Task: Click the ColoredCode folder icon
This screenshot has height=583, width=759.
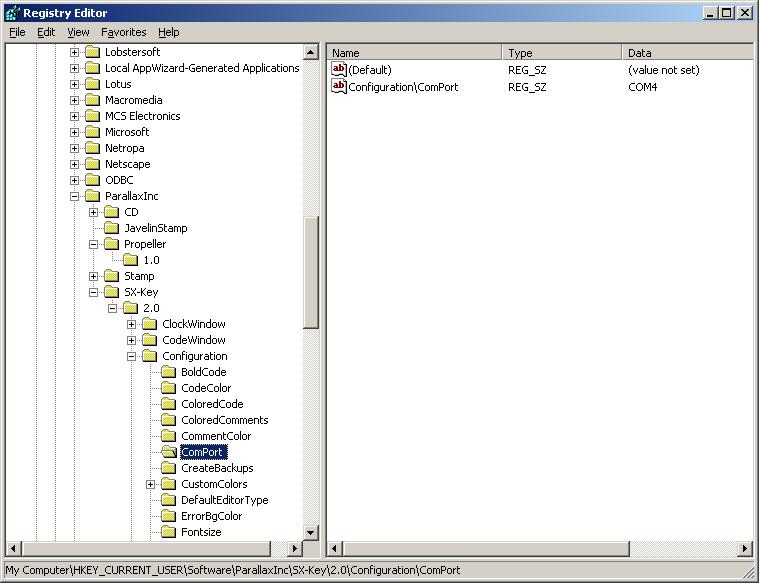Action: pyautogui.click(x=168, y=403)
